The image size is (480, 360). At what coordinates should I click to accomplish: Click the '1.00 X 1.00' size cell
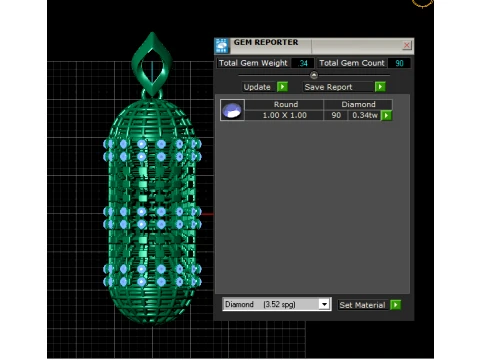[x=284, y=115]
